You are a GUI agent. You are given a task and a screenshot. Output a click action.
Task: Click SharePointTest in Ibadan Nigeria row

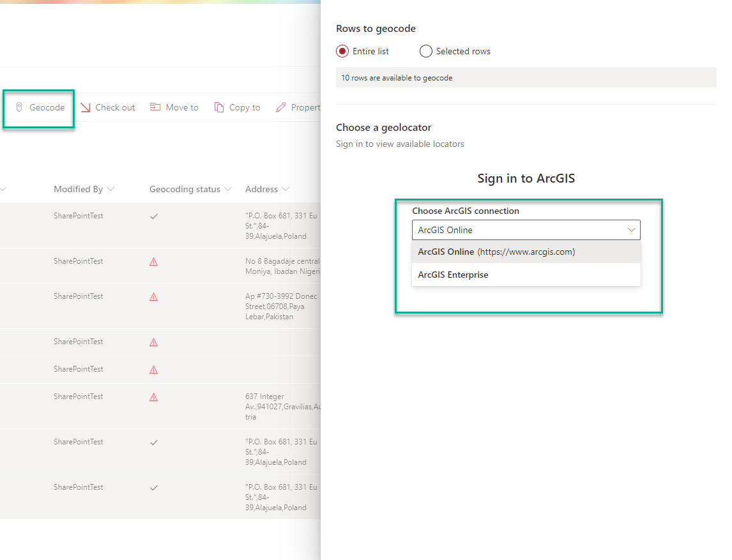point(79,261)
